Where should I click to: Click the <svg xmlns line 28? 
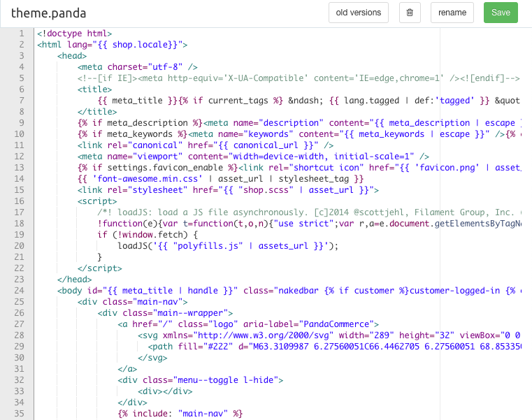point(329,336)
